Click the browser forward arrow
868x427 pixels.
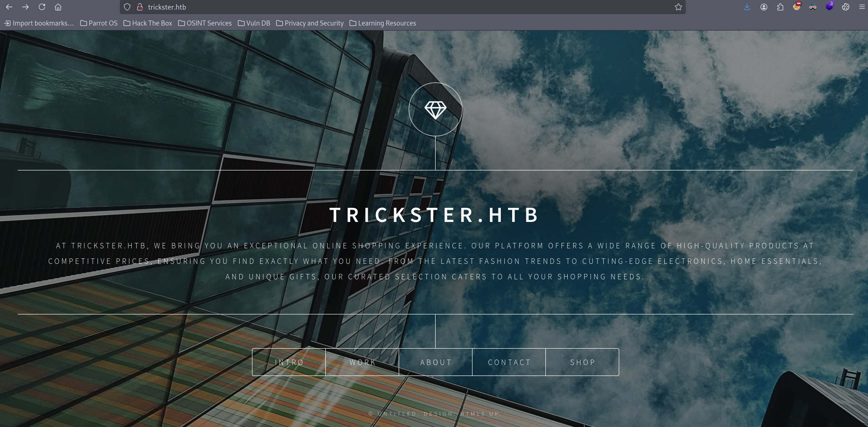click(26, 7)
